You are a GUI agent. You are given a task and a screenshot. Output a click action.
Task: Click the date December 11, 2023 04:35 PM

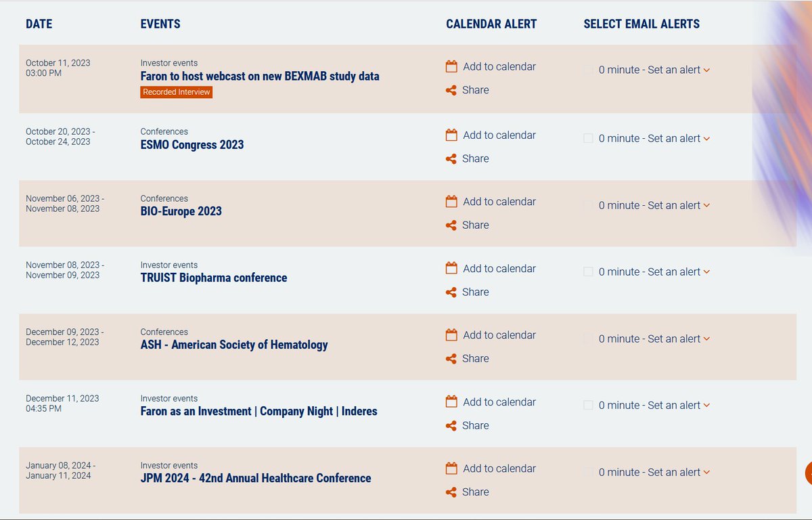(62, 404)
